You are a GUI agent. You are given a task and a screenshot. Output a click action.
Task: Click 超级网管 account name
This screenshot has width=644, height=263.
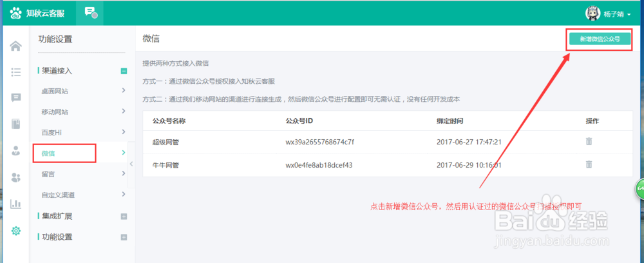click(166, 142)
